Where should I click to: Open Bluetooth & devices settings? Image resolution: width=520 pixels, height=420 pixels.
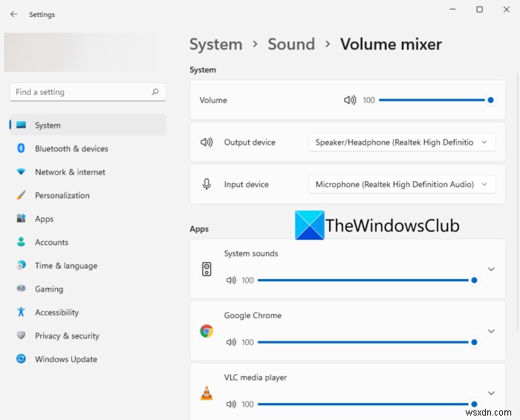click(88, 148)
